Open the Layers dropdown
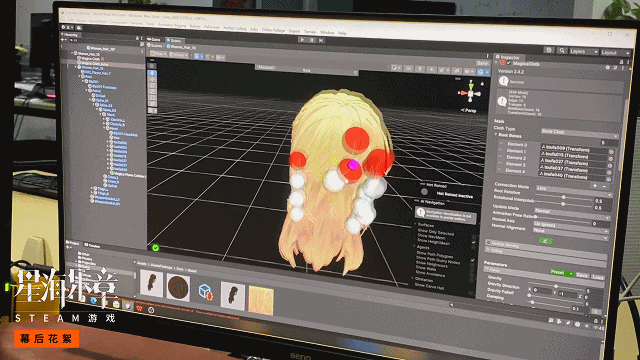 [584, 52]
